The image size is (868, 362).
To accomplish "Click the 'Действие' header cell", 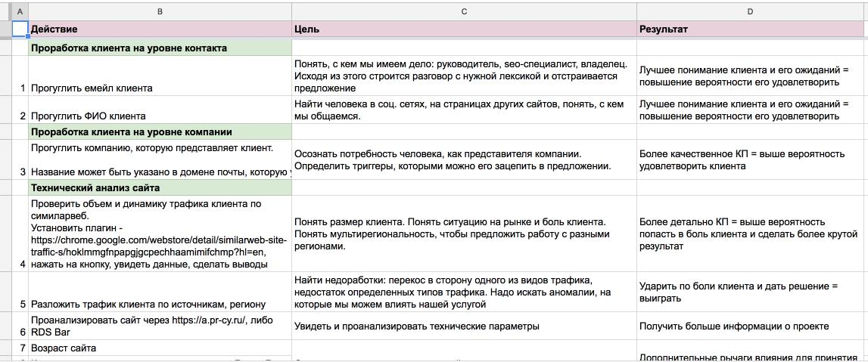I will point(160,29).
